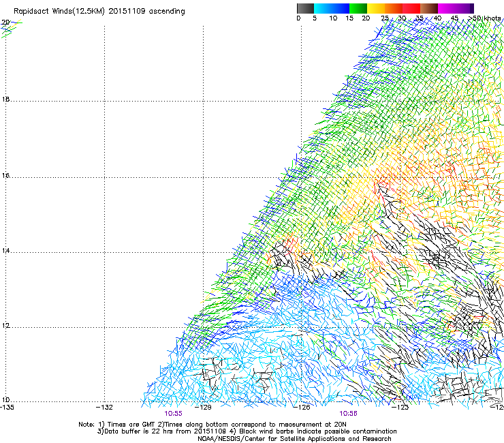Screen dimensions: 504x443
Task: Click the 'Rapidsact Winds(12.5KM) 20151109 ascending' title
Action: point(99,12)
